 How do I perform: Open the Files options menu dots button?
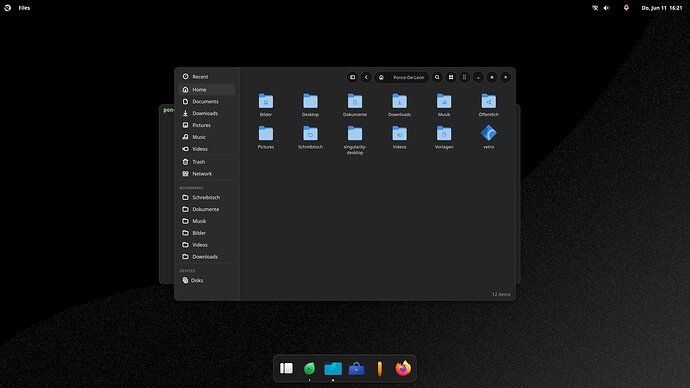click(464, 77)
